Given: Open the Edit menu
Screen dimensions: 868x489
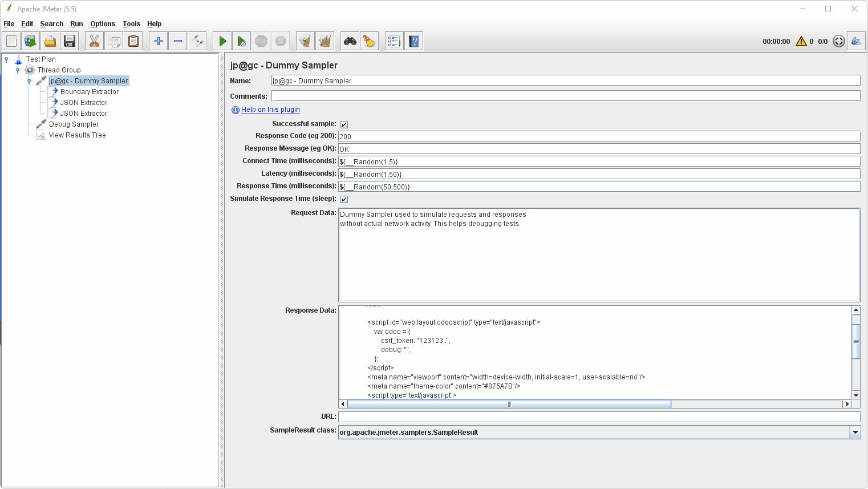Looking at the screenshot, I should click(x=27, y=24).
